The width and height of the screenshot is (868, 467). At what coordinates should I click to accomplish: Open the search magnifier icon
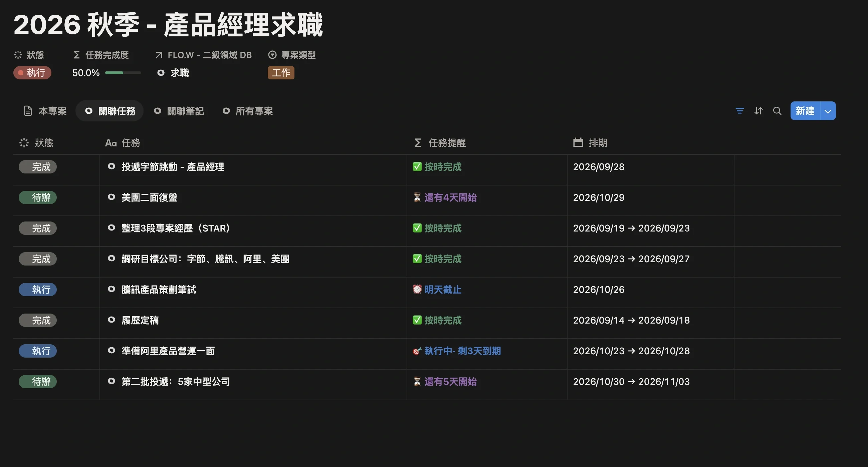[x=777, y=111]
